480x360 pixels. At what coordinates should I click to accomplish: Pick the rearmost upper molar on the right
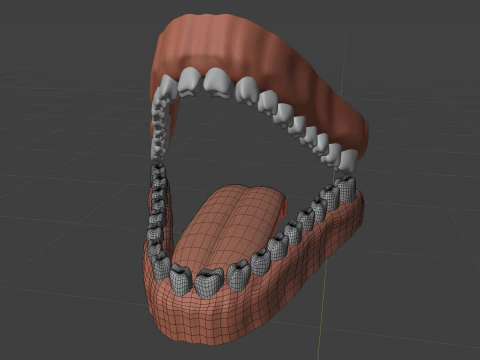349,161
